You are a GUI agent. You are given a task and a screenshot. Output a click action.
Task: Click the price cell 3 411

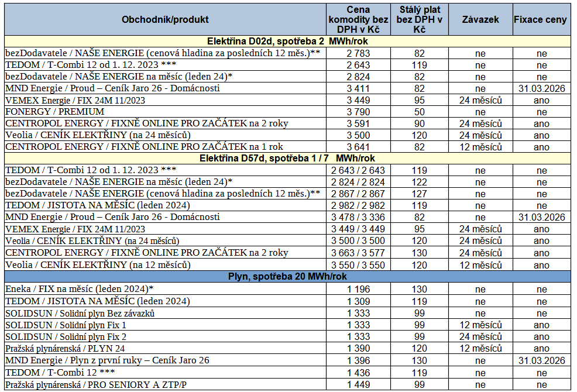coord(358,89)
